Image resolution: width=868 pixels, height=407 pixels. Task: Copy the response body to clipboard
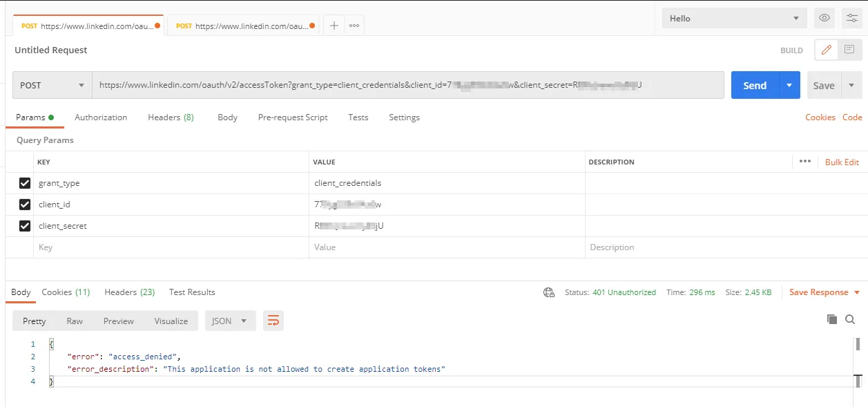(x=832, y=319)
